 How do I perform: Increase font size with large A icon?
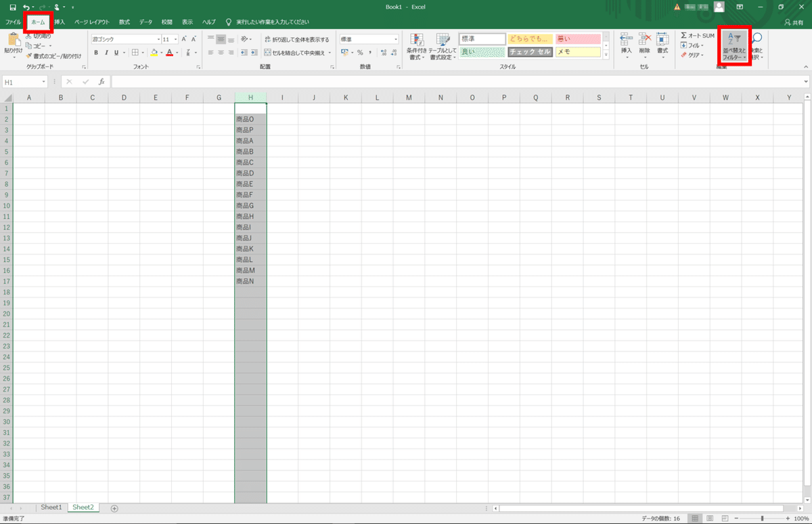(x=183, y=39)
